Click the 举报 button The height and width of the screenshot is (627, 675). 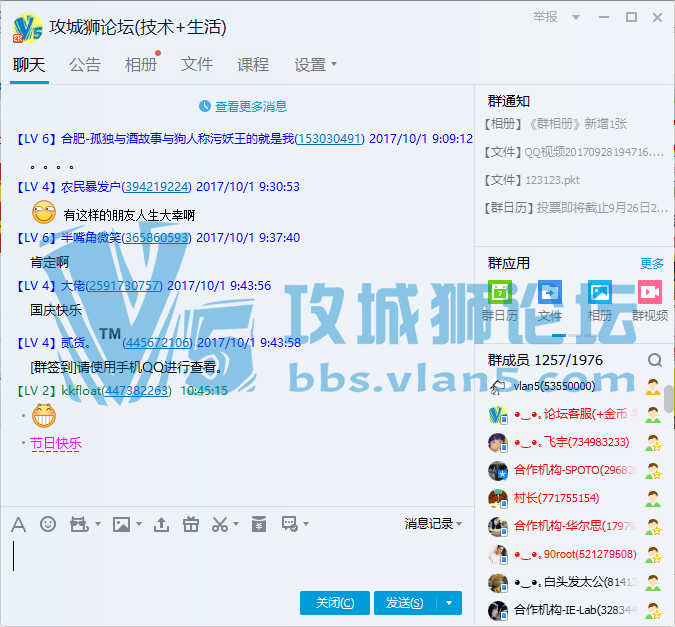point(545,17)
